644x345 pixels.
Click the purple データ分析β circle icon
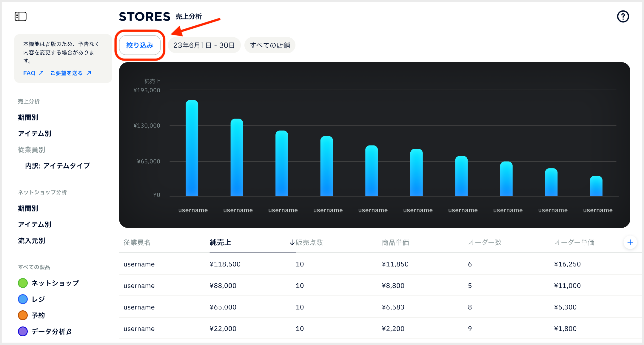(23, 331)
